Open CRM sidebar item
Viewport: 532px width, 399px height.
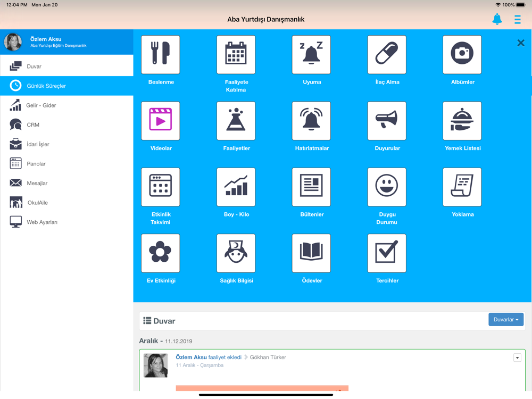tap(66, 124)
